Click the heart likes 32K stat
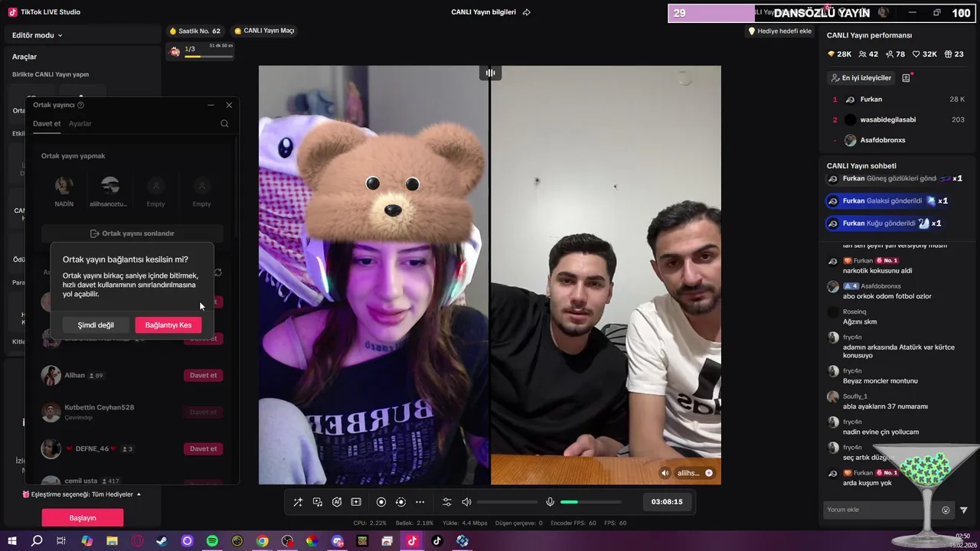 [x=925, y=54]
